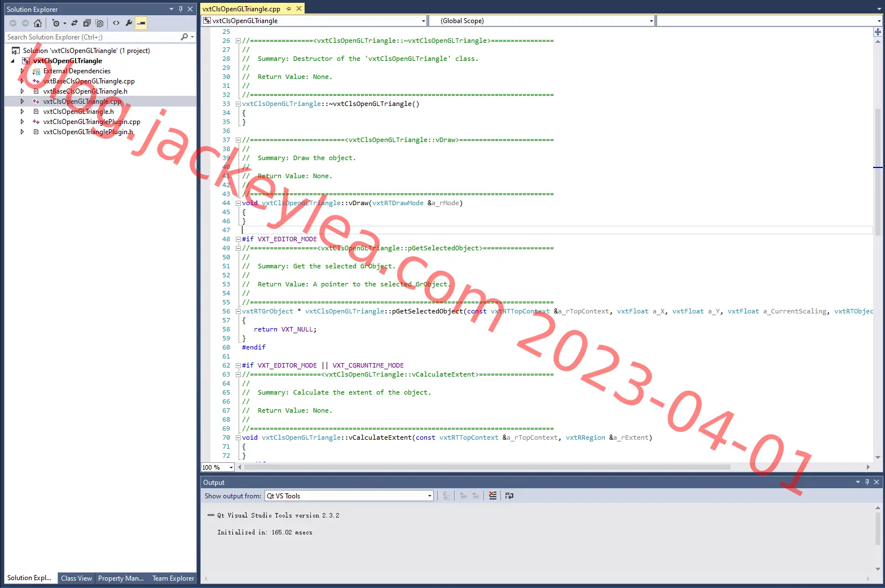Select the Solution 'vxtClsOpenGLTriangle' root node
This screenshot has height=588, width=885.
(86, 51)
